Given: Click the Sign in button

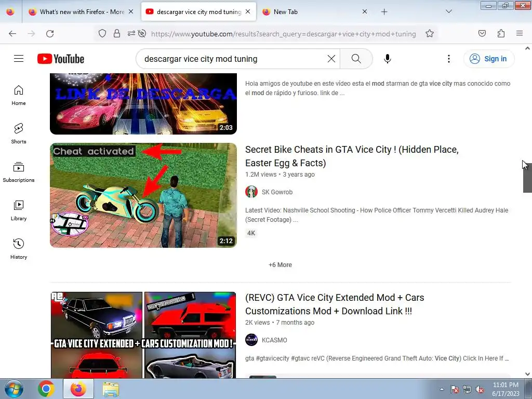Looking at the screenshot, I should pos(488,59).
